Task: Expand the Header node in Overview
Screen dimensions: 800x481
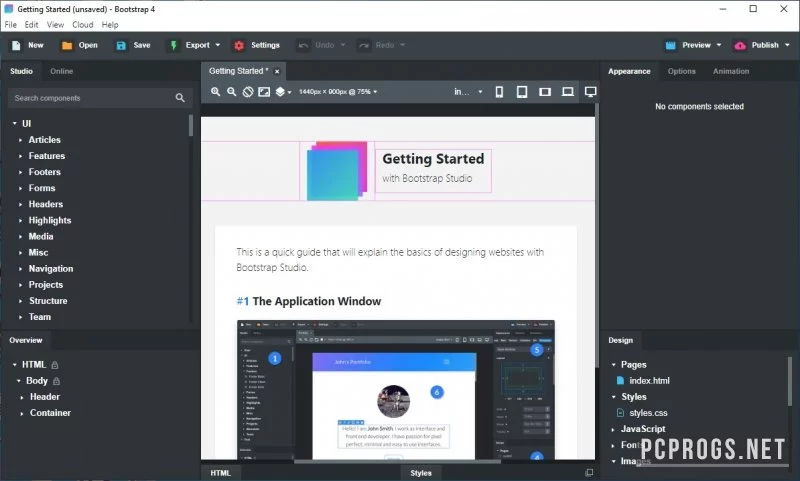Action: click(x=21, y=397)
